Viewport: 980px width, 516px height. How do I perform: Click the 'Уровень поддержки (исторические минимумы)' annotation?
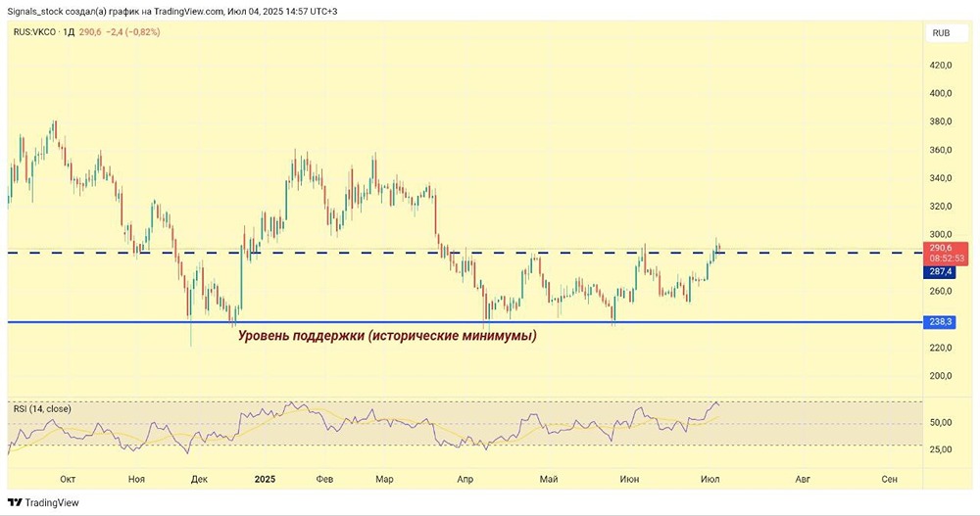click(x=387, y=336)
